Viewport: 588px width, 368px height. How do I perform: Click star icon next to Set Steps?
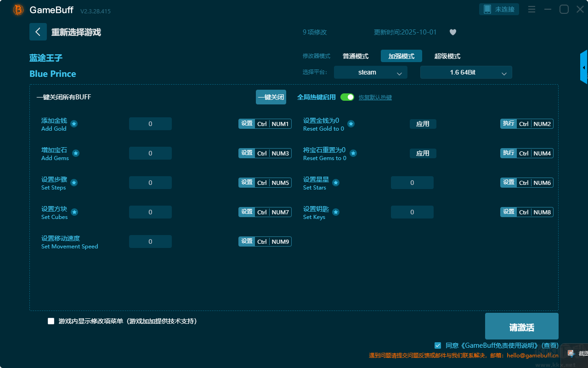click(74, 183)
